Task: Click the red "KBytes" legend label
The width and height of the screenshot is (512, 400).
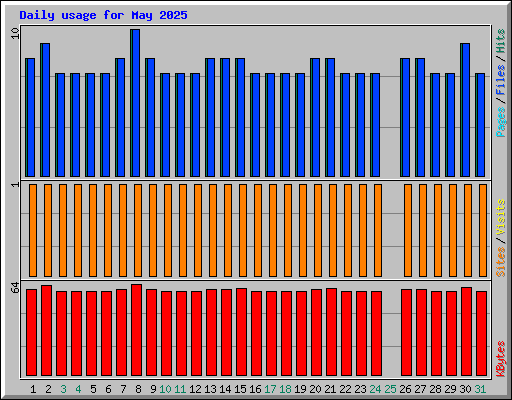Action: pyautogui.click(x=501, y=359)
